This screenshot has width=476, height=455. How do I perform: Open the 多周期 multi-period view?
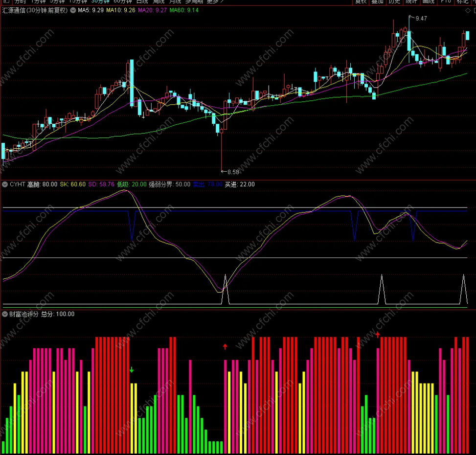(x=193, y=1)
